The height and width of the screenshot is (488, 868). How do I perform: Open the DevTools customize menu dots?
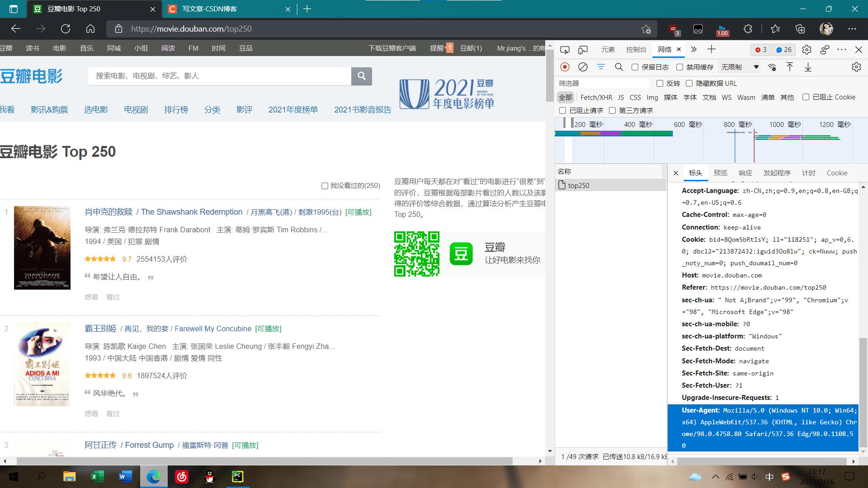pos(841,49)
